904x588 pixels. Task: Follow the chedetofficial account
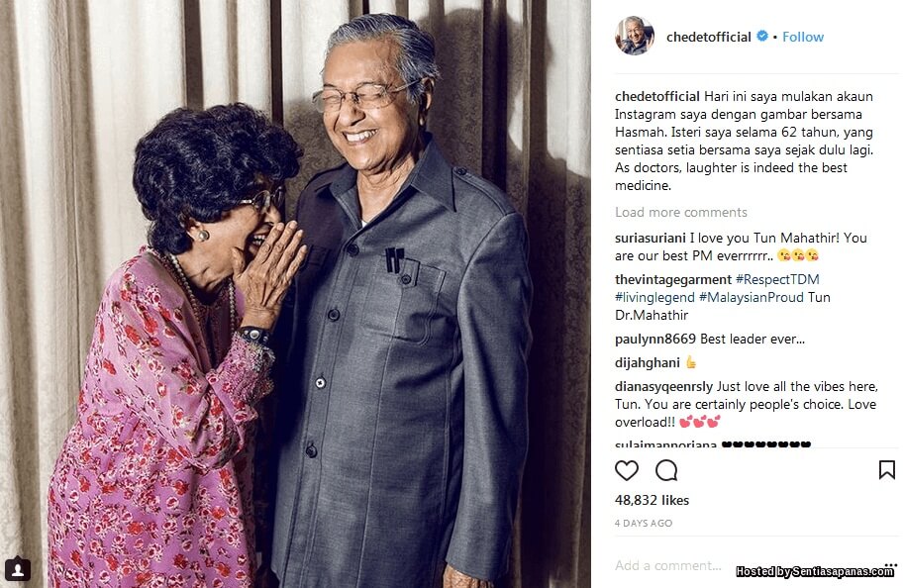coord(803,37)
